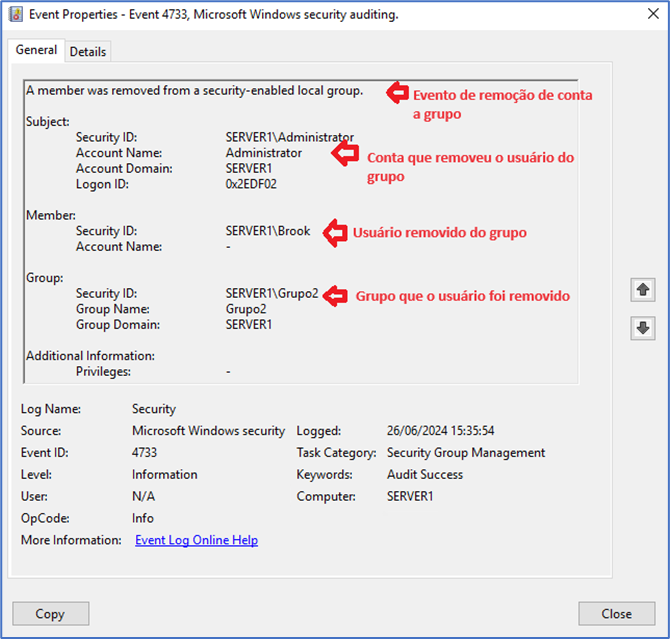Image resolution: width=670 pixels, height=639 pixels.
Task: Click the Task Category 'Security Group Management' field
Action: [x=466, y=453]
